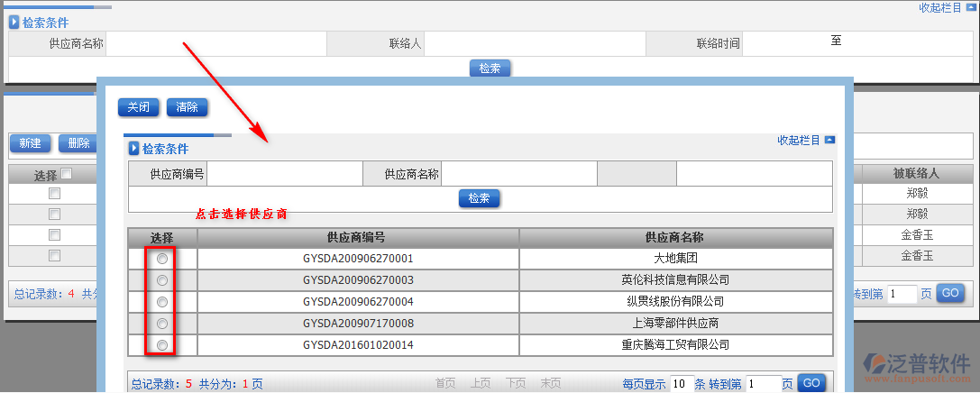Pick radio button for 上海零部件供应商
The image size is (980, 393).
(162, 324)
